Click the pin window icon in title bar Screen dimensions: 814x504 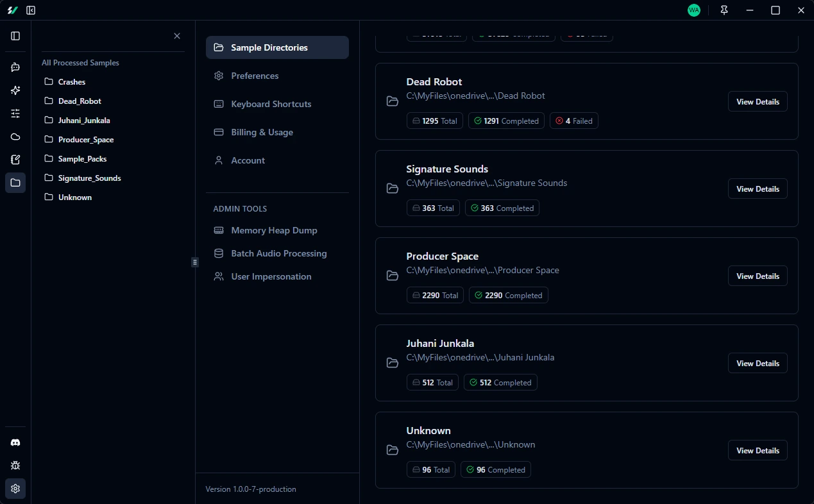pyautogui.click(x=724, y=10)
